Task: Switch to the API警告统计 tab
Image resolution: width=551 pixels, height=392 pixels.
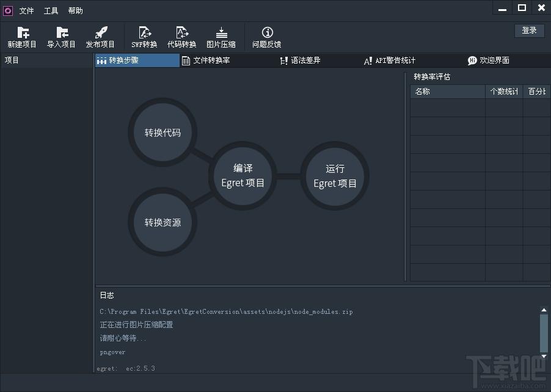Action: tap(389, 60)
